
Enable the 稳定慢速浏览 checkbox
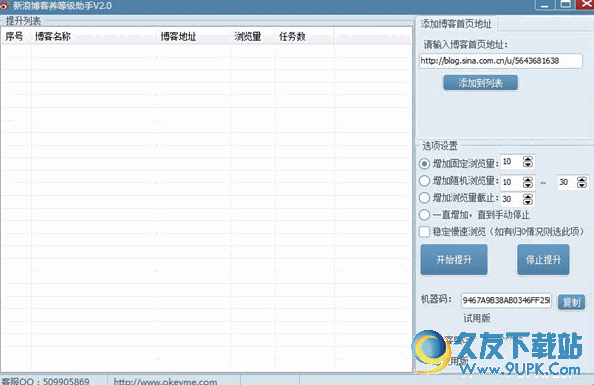click(x=424, y=232)
